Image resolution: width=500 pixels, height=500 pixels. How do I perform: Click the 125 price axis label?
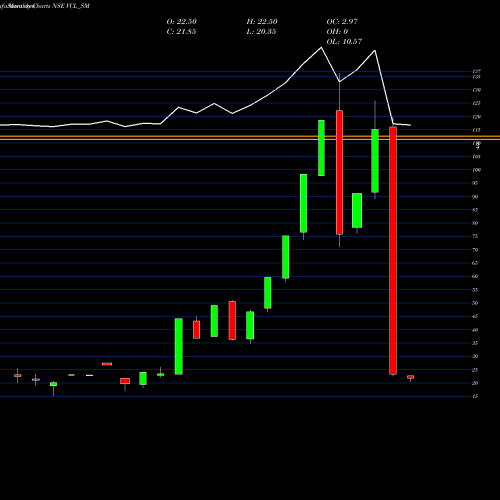point(476,103)
